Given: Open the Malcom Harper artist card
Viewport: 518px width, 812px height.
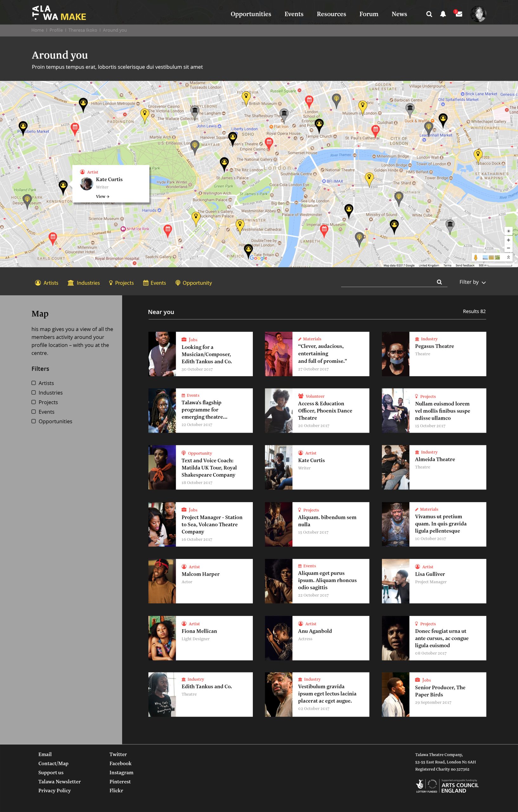Looking at the screenshot, I should (200, 581).
